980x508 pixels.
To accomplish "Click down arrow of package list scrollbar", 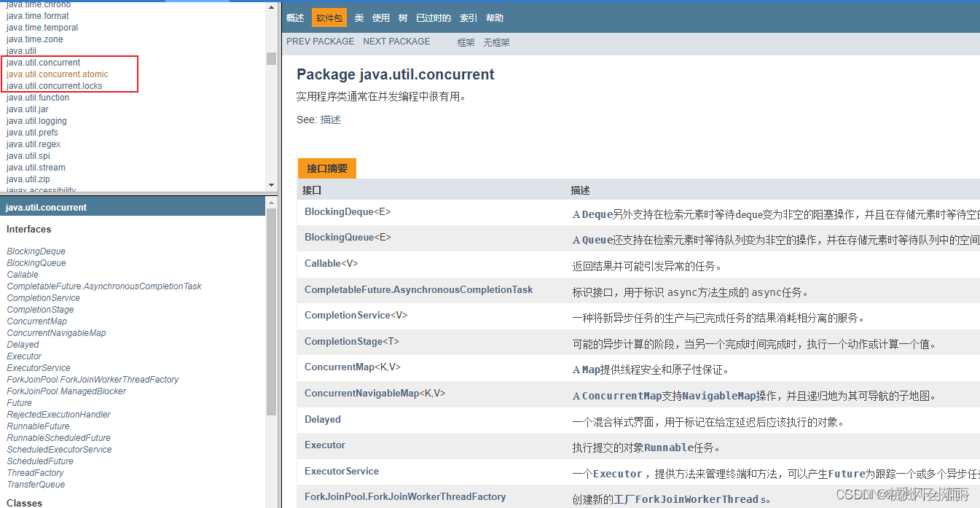I will pyautogui.click(x=271, y=185).
